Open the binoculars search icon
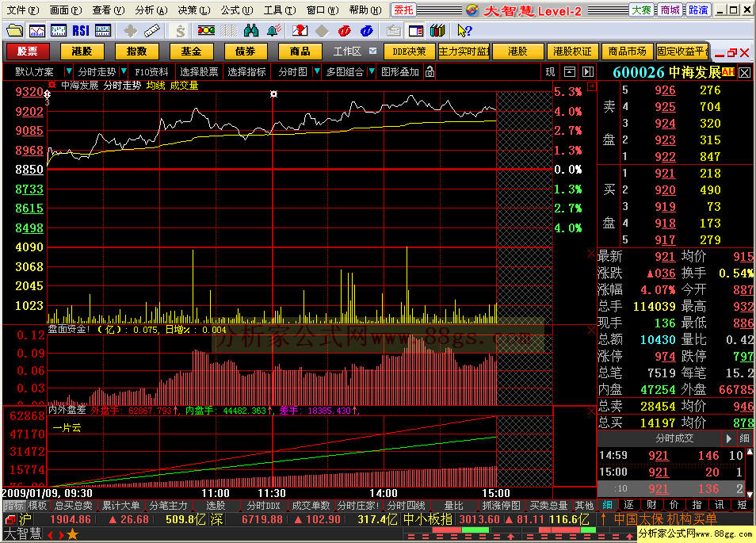 pyautogui.click(x=251, y=31)
